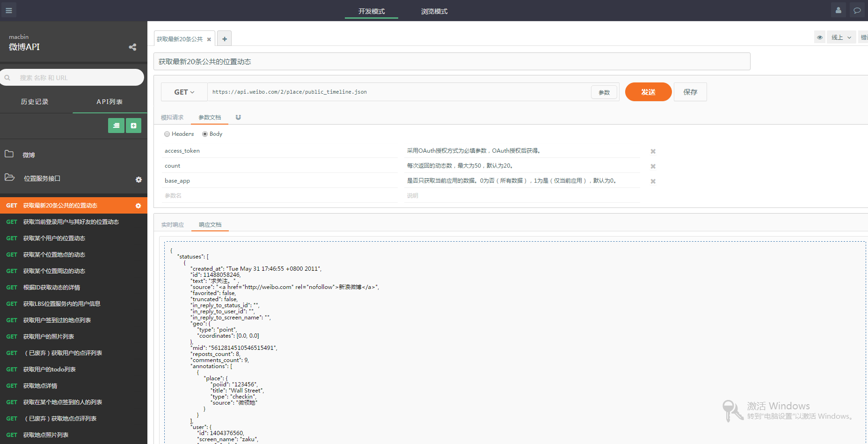Select the Headers radio button
Screen dimensions: 868x444
point(167,134)
